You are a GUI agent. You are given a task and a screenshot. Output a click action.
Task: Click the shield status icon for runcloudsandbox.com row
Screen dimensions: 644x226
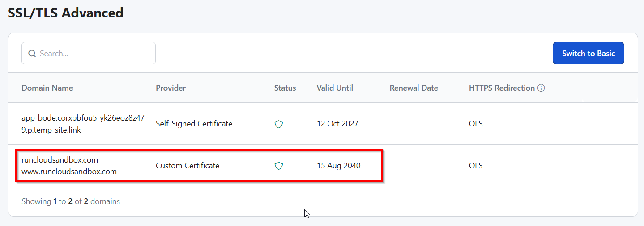(x=279, y=166)
